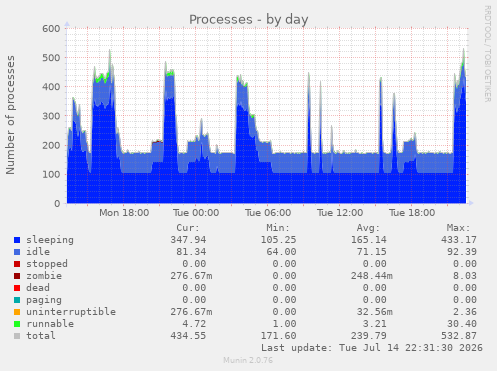This screenshot has width=497, height=371.
Task: Click runnable maximum value 30.40
Action: [462, 324]
